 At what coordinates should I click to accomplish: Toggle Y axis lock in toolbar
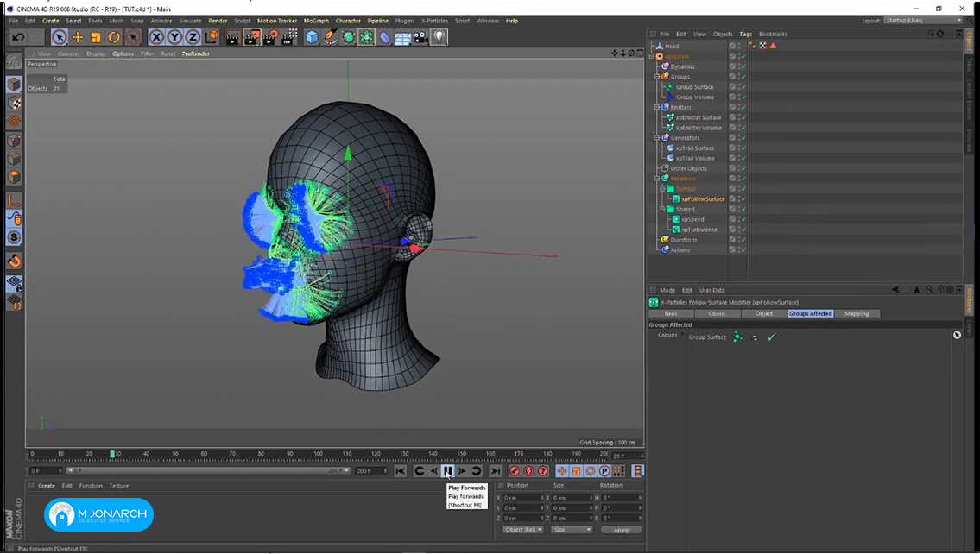click(174, 37)
